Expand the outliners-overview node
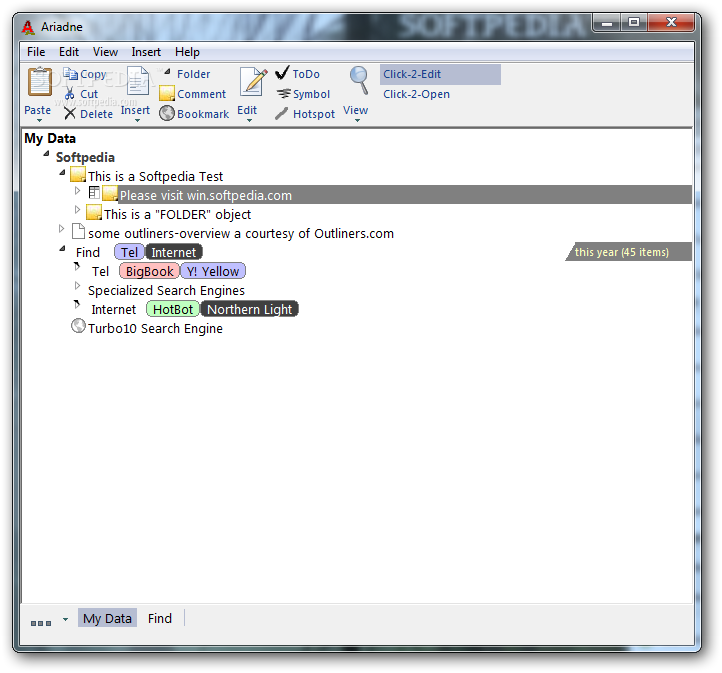Image resolution: width=722 pixels, height=673 pixels. (61, 228)
